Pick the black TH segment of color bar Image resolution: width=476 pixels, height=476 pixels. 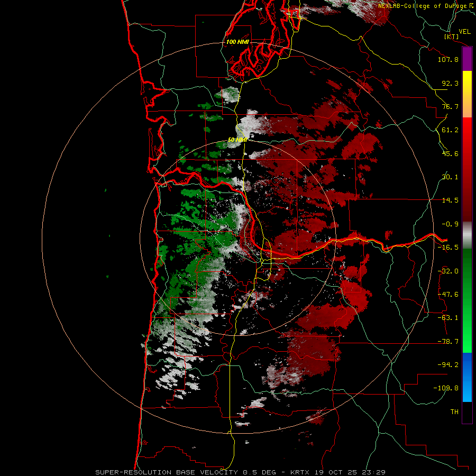[467, 412]
